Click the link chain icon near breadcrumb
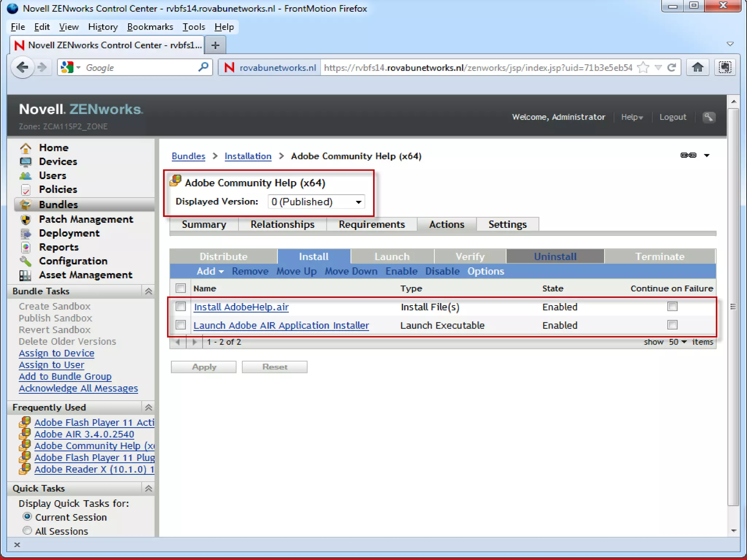 (688, 155)
